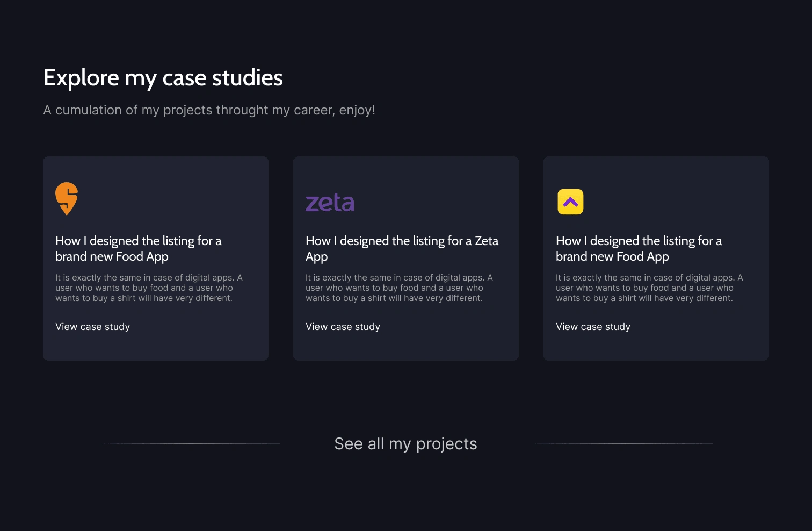Click the yellow chevron app icon
Screen dimensions: 812x531
click(570, 202)
